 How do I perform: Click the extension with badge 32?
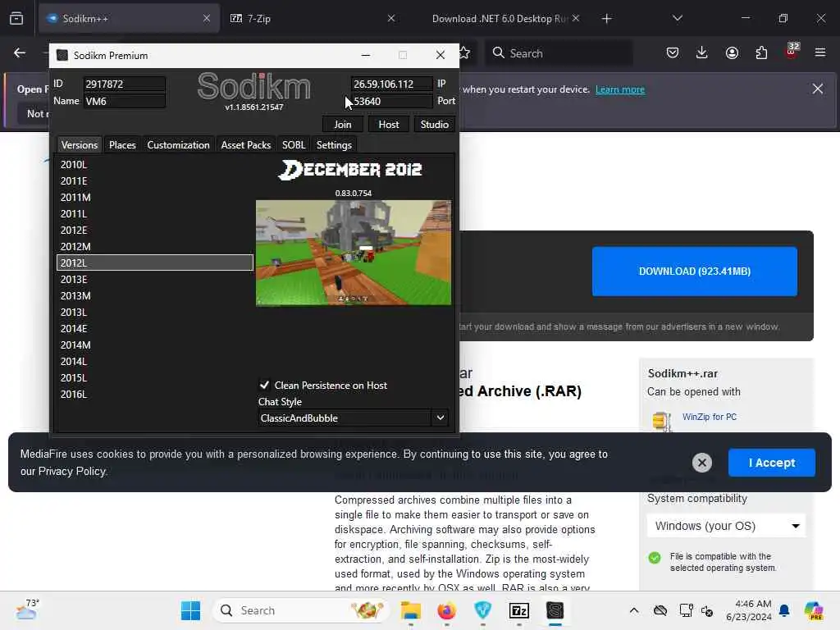[792, 52]
